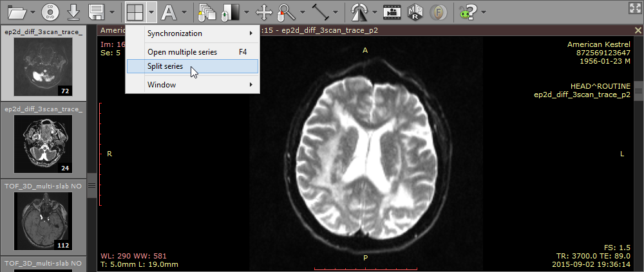Select the text annotation tool
644x272 pixels.
tap(168, 12)
